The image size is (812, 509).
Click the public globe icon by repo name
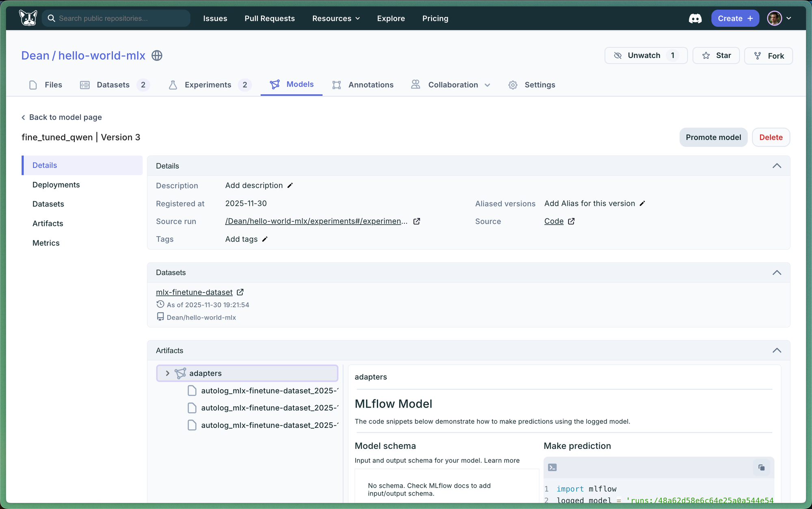[157, 56]
